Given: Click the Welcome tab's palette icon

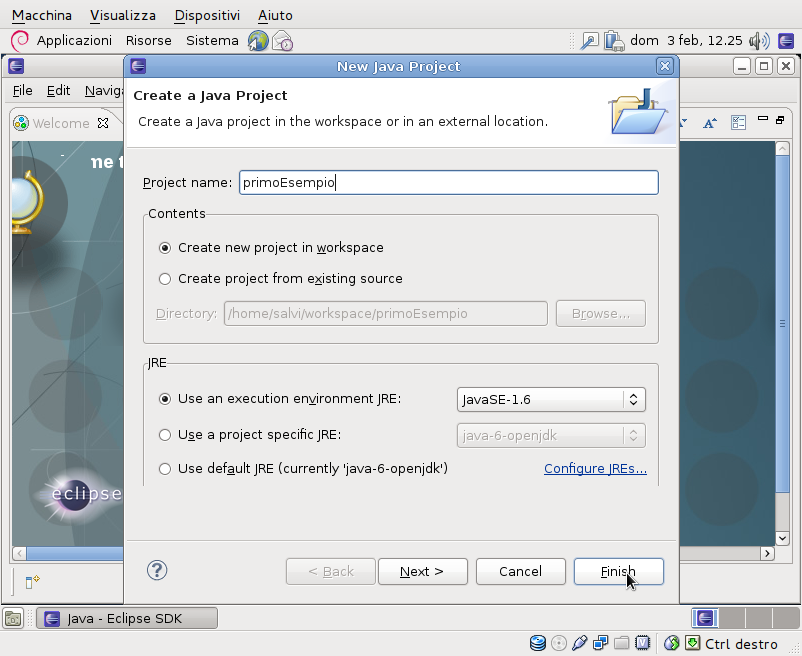Looking at the screenshot, I should (21, 123).
